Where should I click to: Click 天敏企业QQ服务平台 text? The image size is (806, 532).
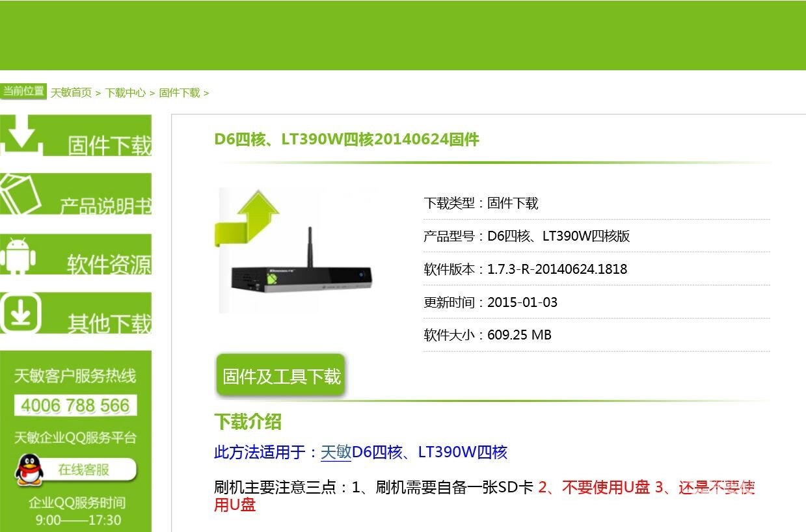coord(75,438)
